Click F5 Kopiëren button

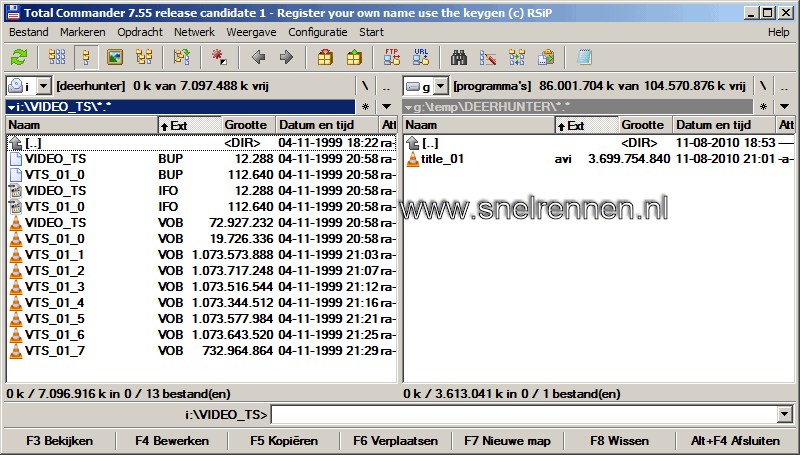[284, 441]
